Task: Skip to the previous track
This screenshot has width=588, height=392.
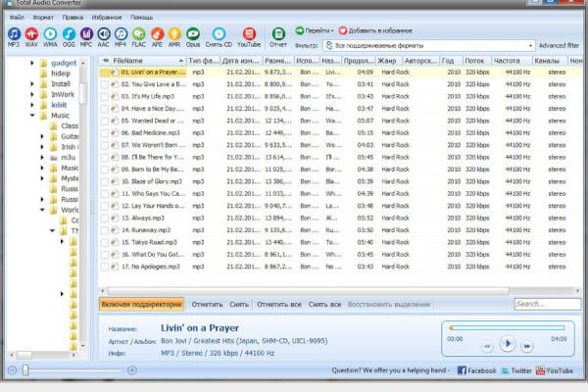Action: tap(487, 346)
